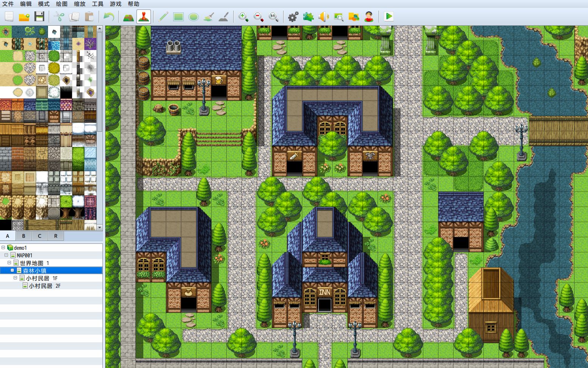
Task: Save the project with the floppy disk icon
Action: [39, 17]
